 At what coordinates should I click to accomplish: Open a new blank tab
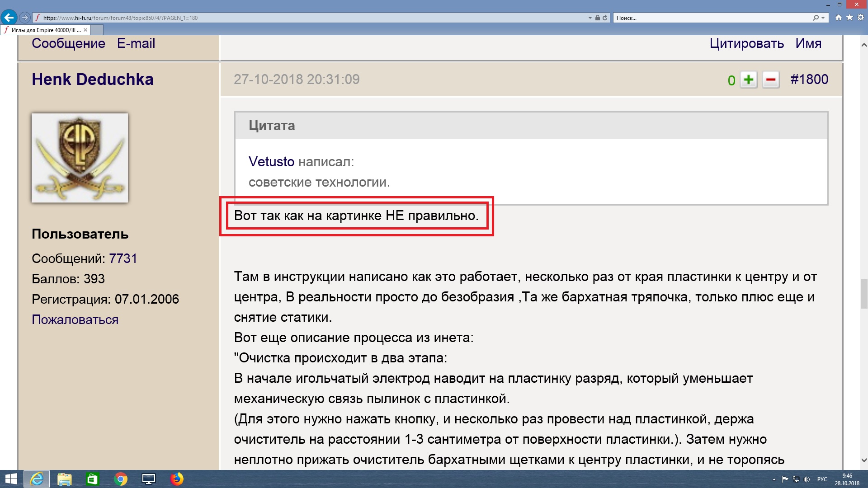97,30
